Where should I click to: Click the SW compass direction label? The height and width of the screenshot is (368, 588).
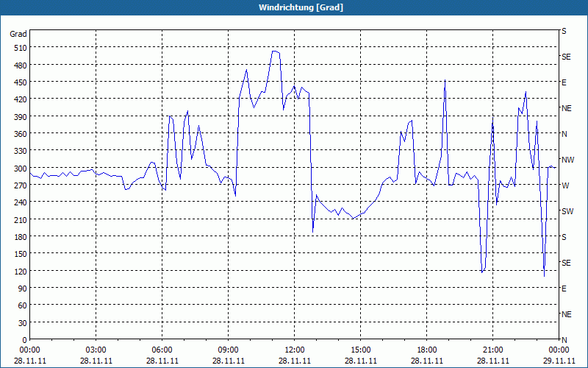tap(567, 211)
